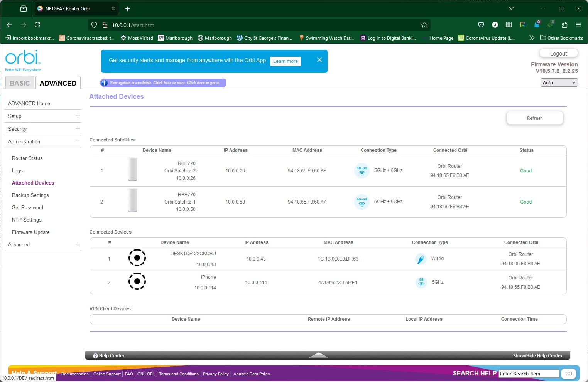This screenshot has height=382, width=588.
Task: Open the Auto language dropdown
Action: click(559, 82)
